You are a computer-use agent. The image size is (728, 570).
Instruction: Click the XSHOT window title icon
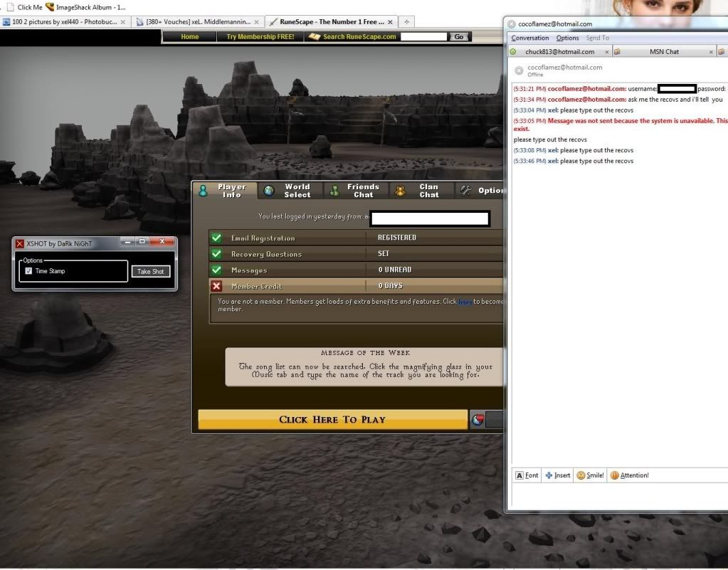20,243
